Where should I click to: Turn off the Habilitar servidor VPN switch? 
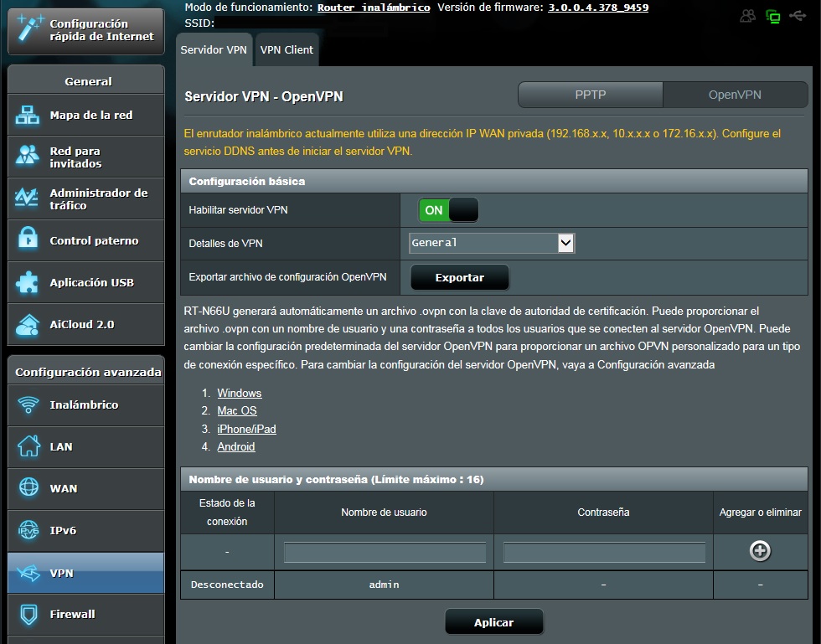[x=448, y=210]
